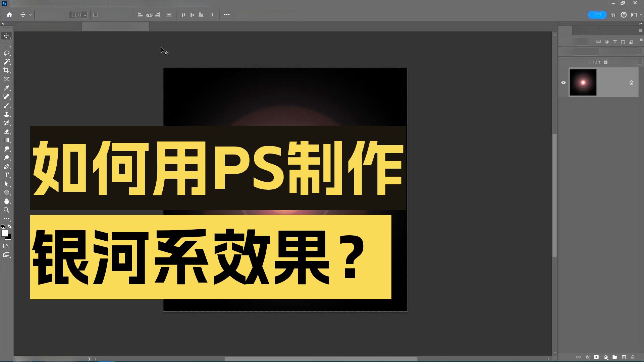Align right edges in options bar

(158, 15)
